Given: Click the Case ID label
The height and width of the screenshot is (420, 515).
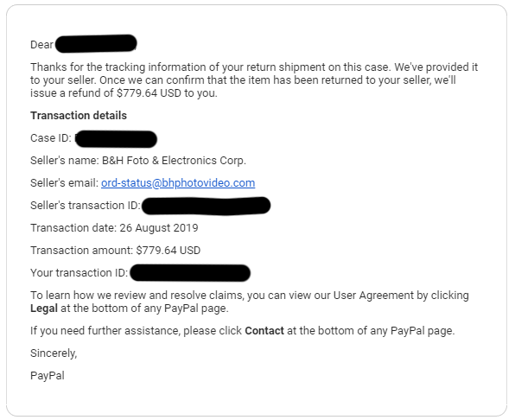Looking at the screenshot, I should [x=51, y=138].
